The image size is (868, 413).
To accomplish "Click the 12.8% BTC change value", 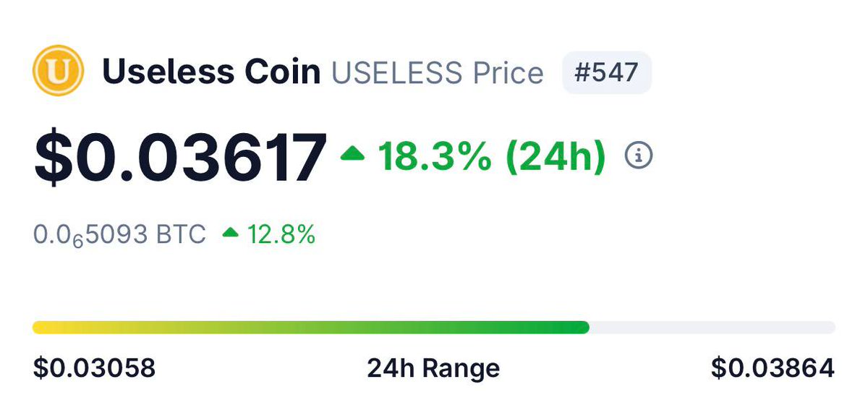I will pos(281,234).
